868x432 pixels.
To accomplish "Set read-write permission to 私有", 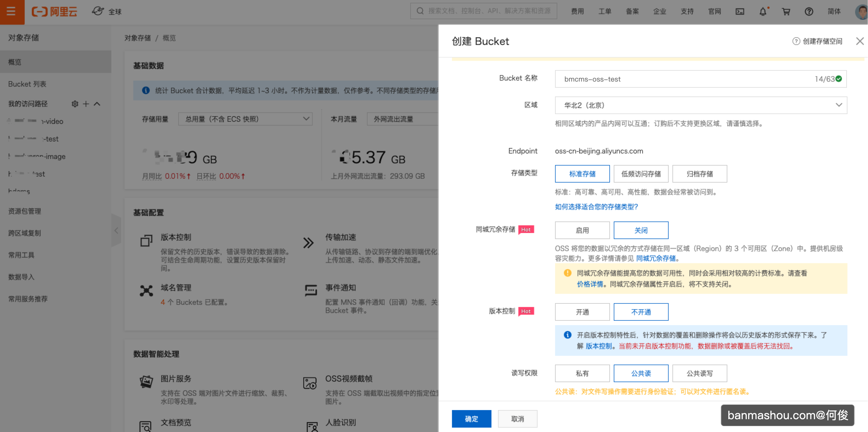I will [x=582, y=373].
